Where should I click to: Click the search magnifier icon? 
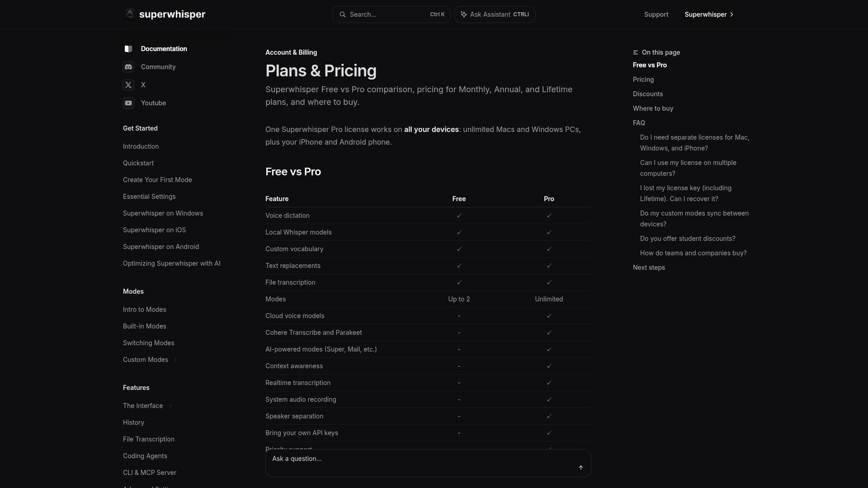(342, 15)
